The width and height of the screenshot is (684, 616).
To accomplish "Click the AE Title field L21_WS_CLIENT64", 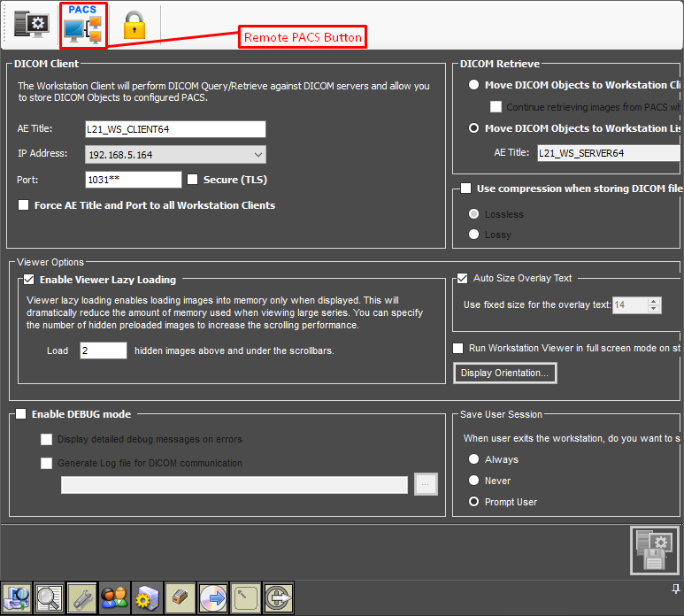I will (x=175, y=129).
